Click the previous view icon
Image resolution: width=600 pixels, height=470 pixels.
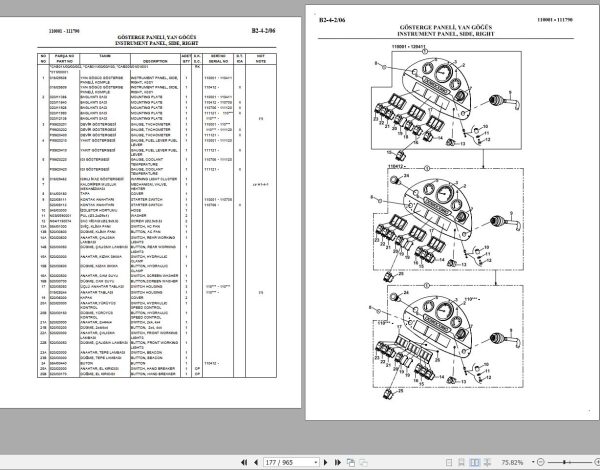tap(351, 462)
